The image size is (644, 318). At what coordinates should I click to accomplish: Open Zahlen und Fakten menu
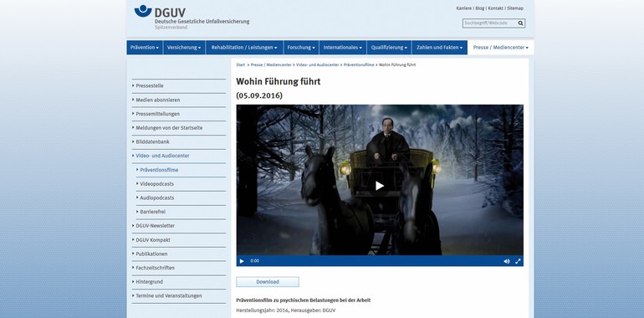point(439,48)
